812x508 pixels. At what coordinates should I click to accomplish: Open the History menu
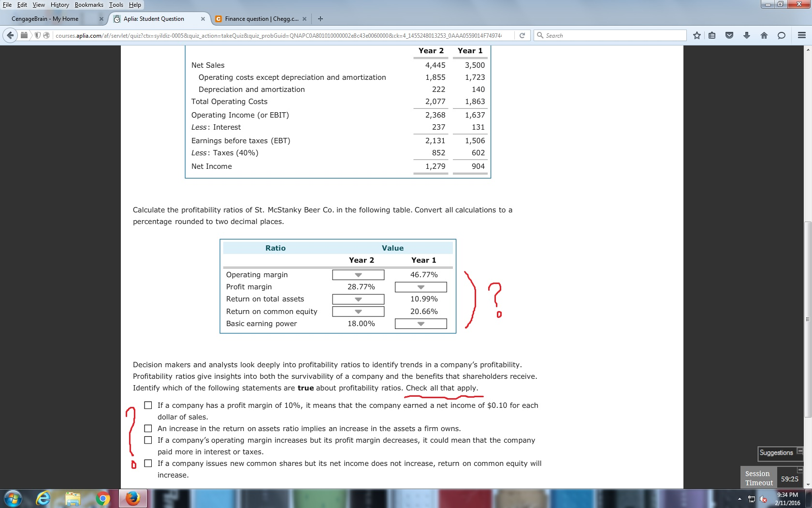tap(59, 4)
